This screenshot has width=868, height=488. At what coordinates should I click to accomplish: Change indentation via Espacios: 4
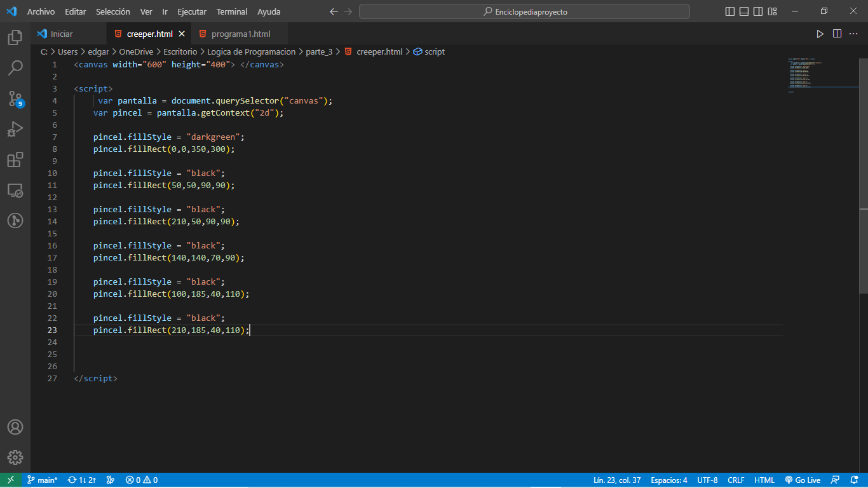(668, 480)
